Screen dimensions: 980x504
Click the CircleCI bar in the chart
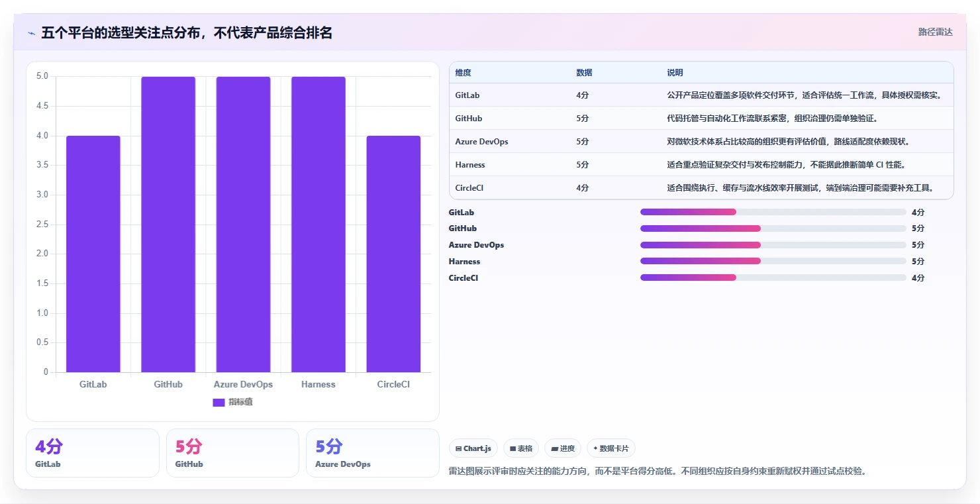[x=393, y=254]
